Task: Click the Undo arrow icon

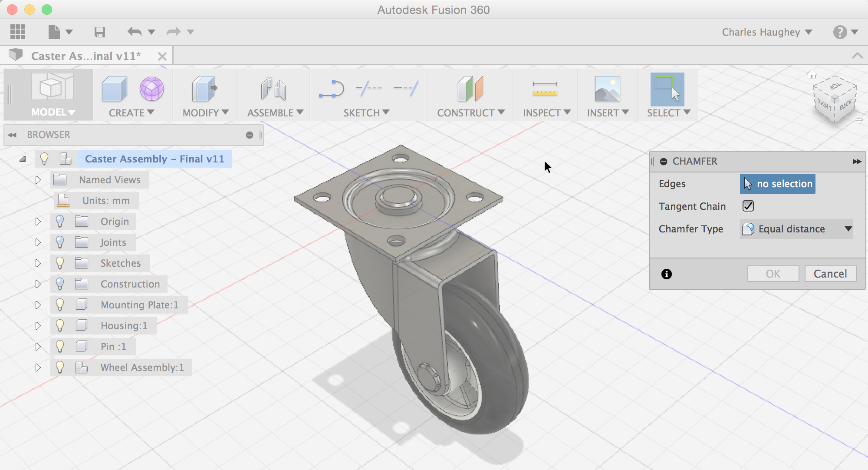Action: (x=135, y=32)
